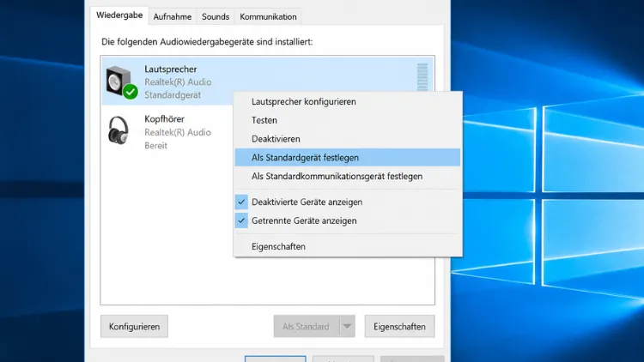Toggle Getrennte Geräte anzeigen option
Image resolution: width=644 pixels, height=362 pixels.
click(348, 220)
